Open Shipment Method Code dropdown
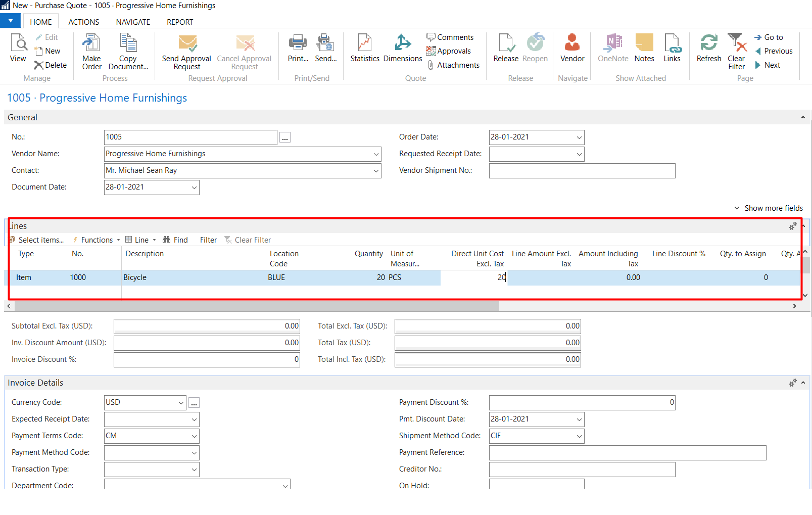The image size is (812, 515). [579, 436]
